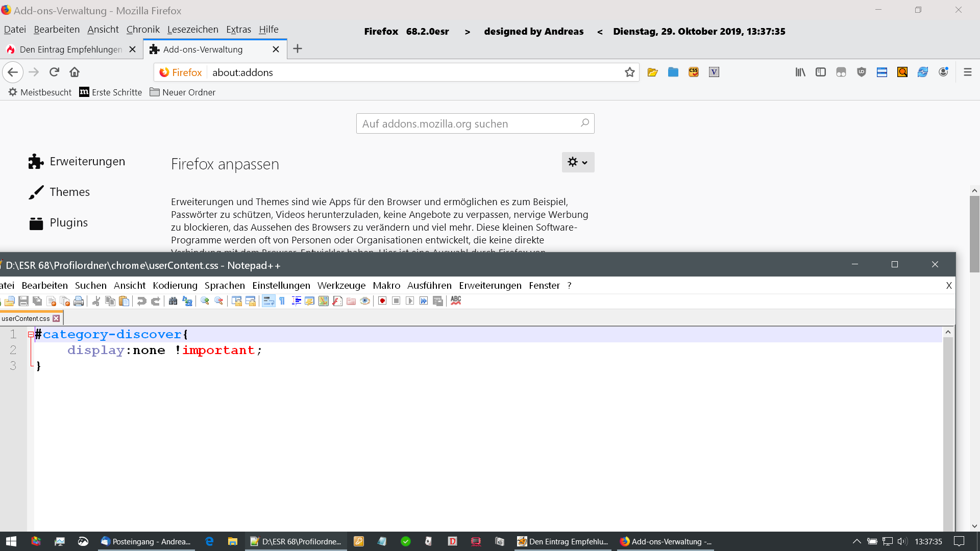
Task: Click the spell check ABC icon
Action: pyautogui.click(x=456, y=300)
